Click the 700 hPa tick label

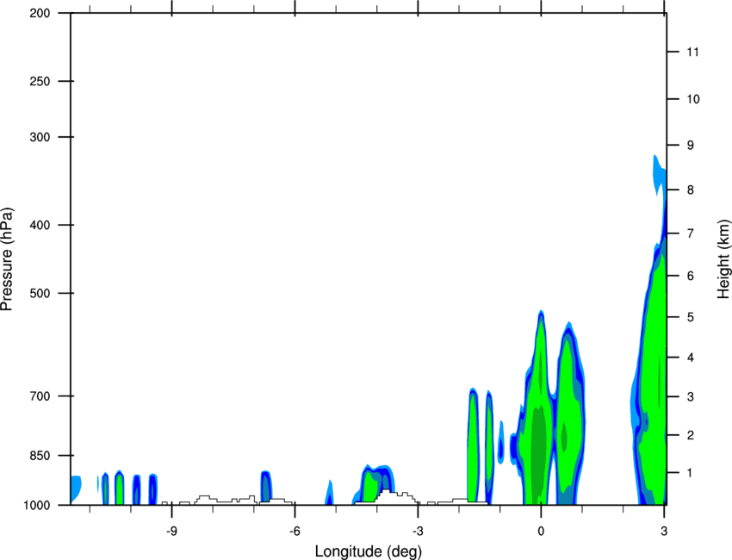40,396
